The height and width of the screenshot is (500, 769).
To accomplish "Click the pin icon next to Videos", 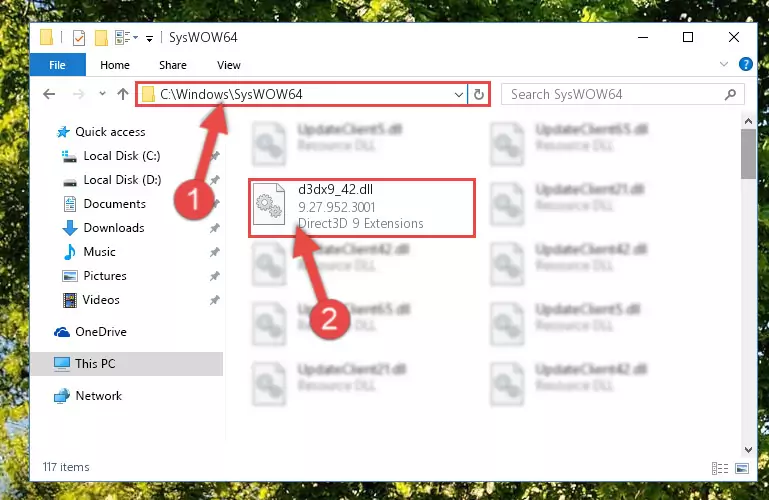I will [x=214, y=300].
